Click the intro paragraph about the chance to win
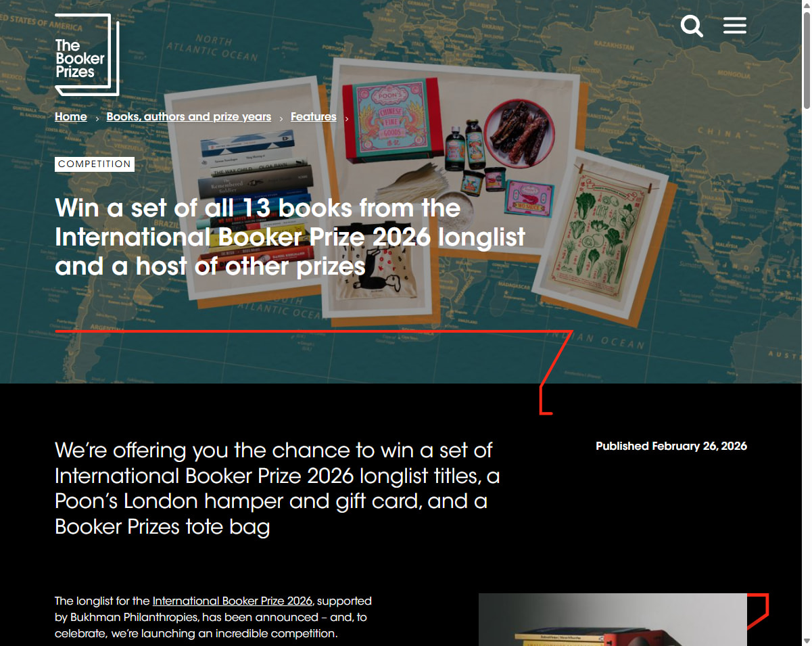 277,488
